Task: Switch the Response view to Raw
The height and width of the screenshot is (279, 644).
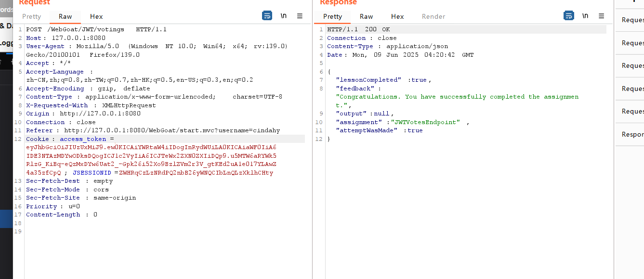Action: (366, 16)
